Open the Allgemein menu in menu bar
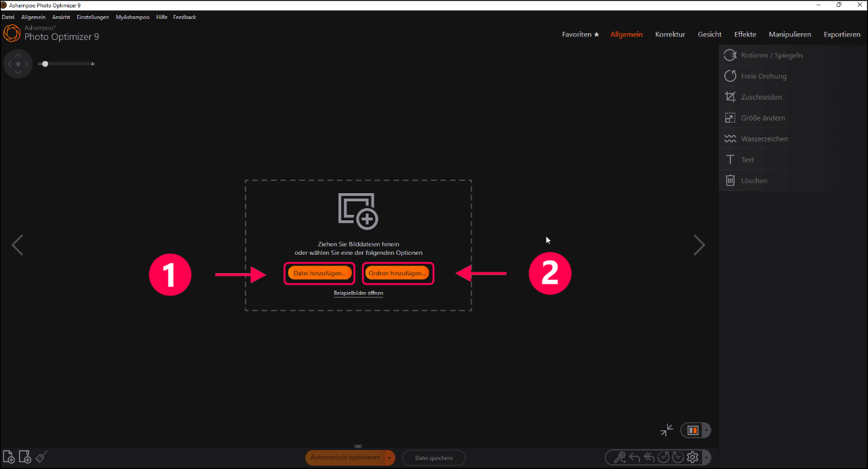Image resolution: width=868 pixels, height=469 pixels. [33, 17]
